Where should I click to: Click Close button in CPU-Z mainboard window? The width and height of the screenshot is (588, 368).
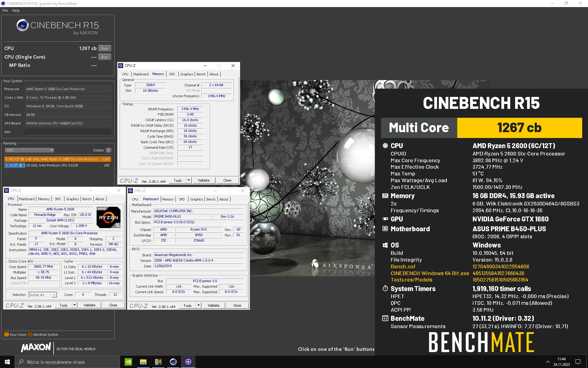point(237,305)
